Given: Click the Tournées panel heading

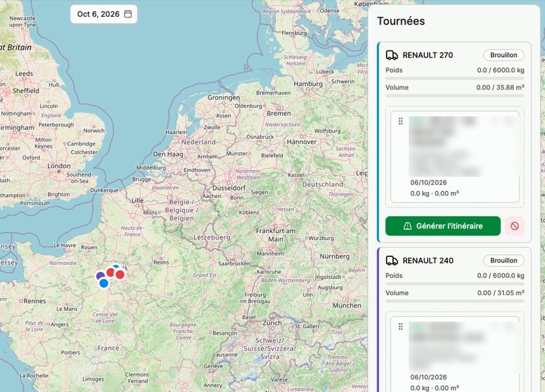Looking at the screenshot, I should point(401,21).
